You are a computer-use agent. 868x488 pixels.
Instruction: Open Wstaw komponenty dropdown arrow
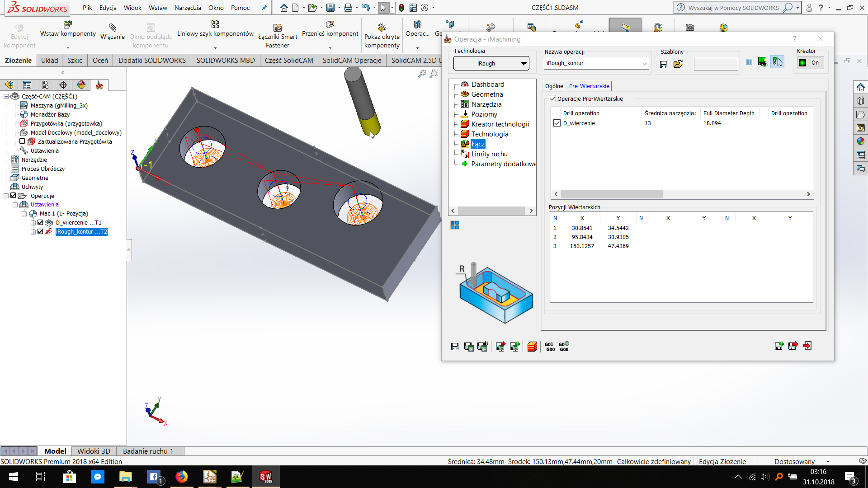coord(68,47)
